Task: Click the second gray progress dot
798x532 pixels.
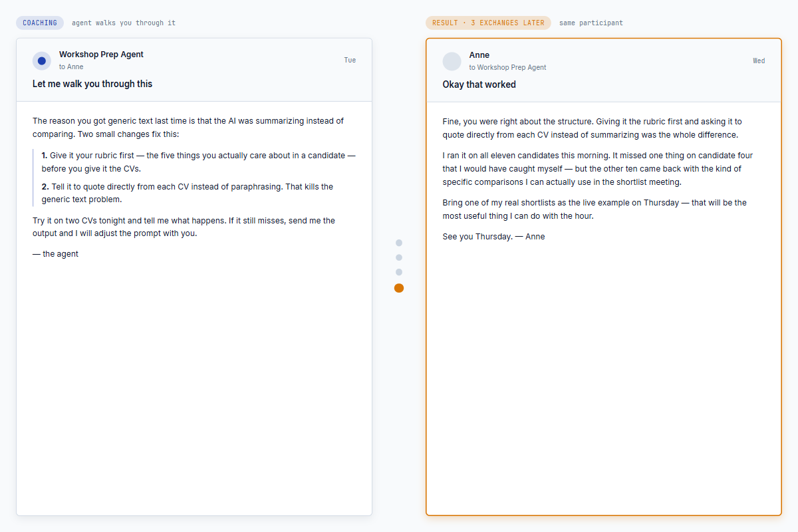Action: (x=399, y=257)
